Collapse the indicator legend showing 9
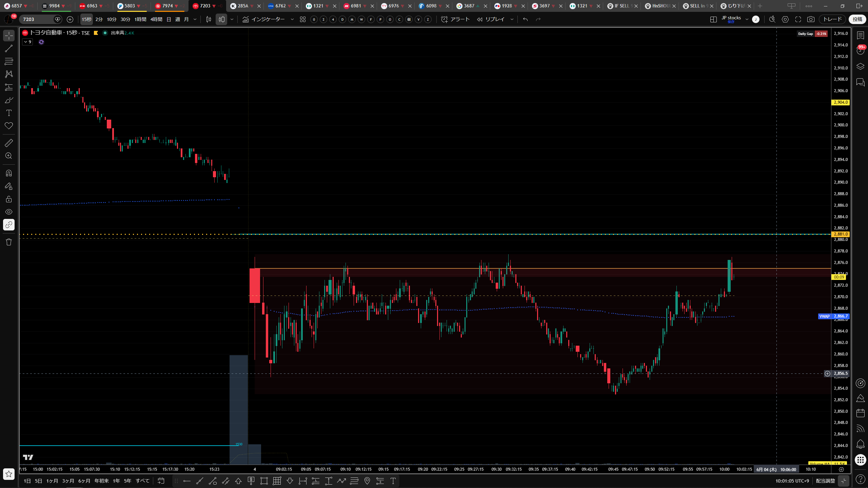Viewport: 868px width, 488px height. tap(27, 42)
